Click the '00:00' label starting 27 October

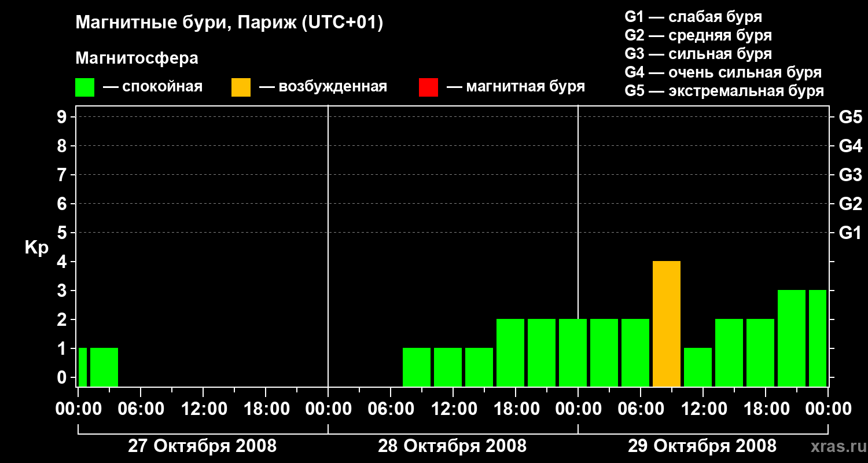tap(78, 409)
